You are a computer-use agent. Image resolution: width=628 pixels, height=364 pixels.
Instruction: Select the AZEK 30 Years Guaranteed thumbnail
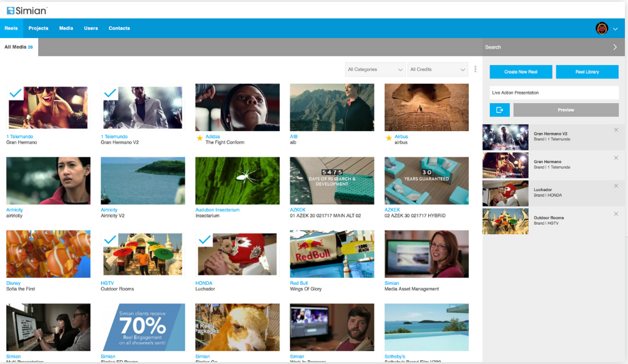(x=426, y=180)
